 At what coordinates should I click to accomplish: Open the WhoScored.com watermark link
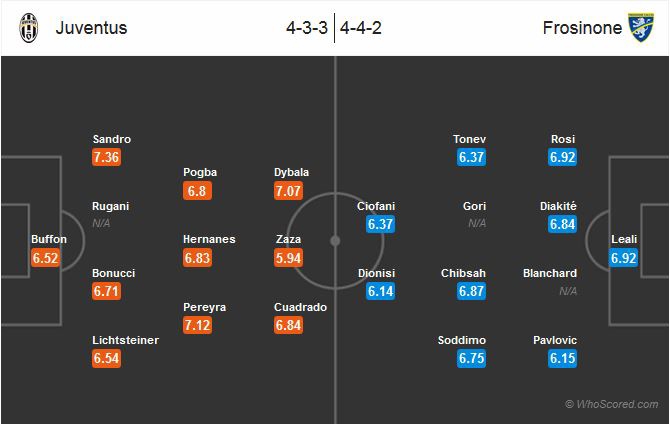click(611, 405)
